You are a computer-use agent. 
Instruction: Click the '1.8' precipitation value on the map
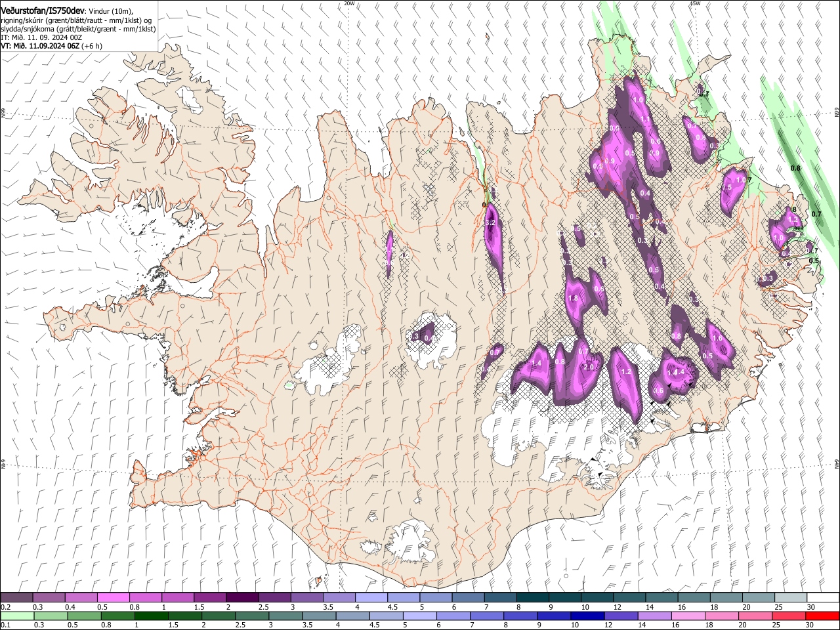tap(573, 299)
